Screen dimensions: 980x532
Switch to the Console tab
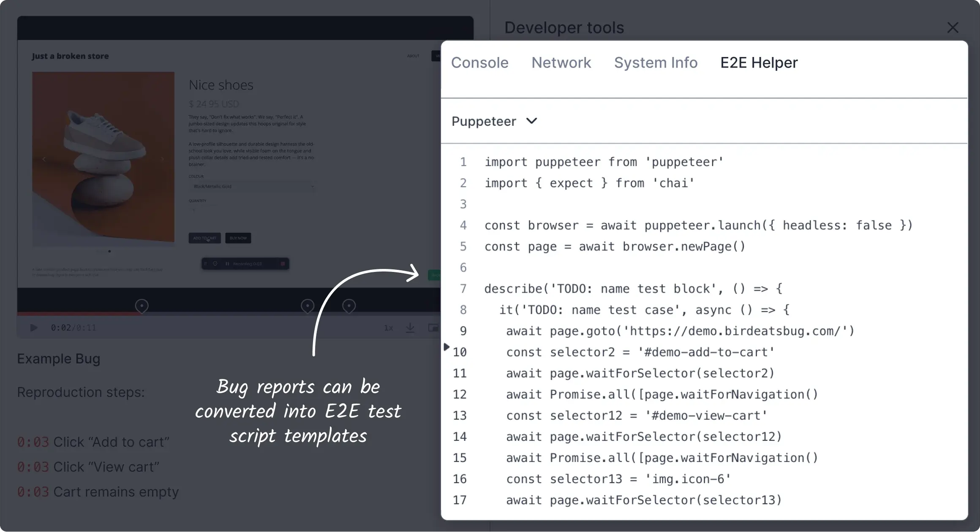click(x=479, y=63)
